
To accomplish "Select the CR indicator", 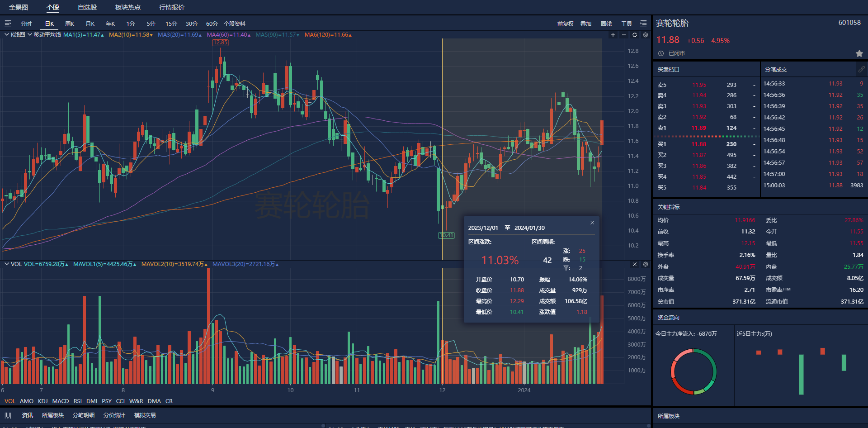I will pos(169,401).
